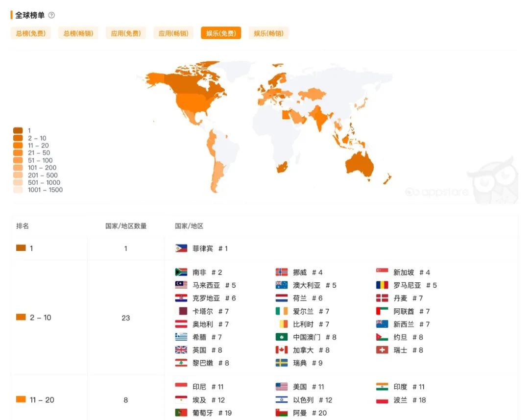Open the help tooltip beside 全球榜单
The height and width of the screenshot is (420, 529).
51,15
